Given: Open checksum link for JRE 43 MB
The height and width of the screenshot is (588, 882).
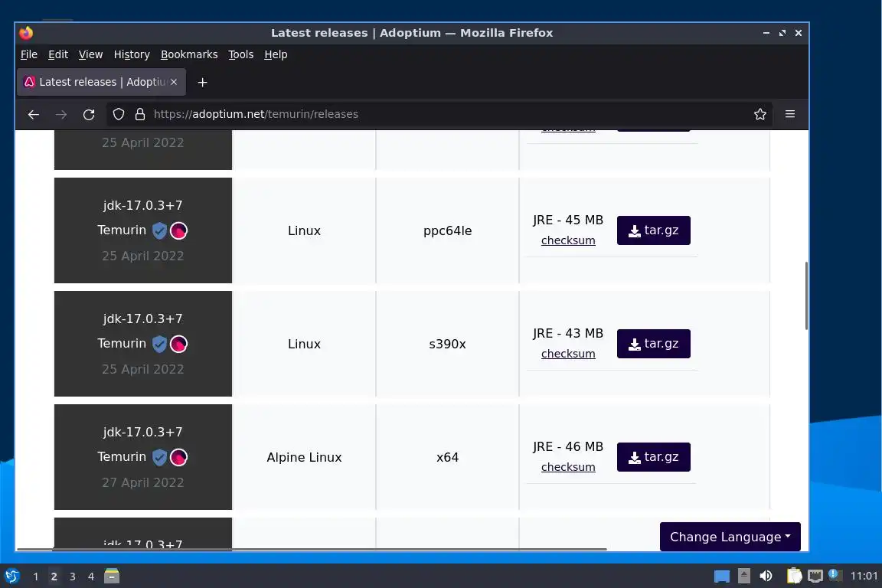Looking at the screenshot, I should [x=568, y=354].
